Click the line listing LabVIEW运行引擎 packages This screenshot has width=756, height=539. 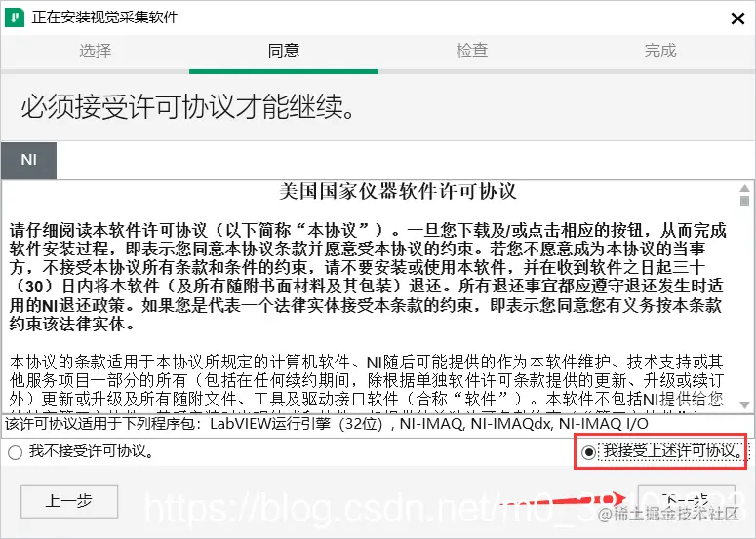[x=327, y=424]
